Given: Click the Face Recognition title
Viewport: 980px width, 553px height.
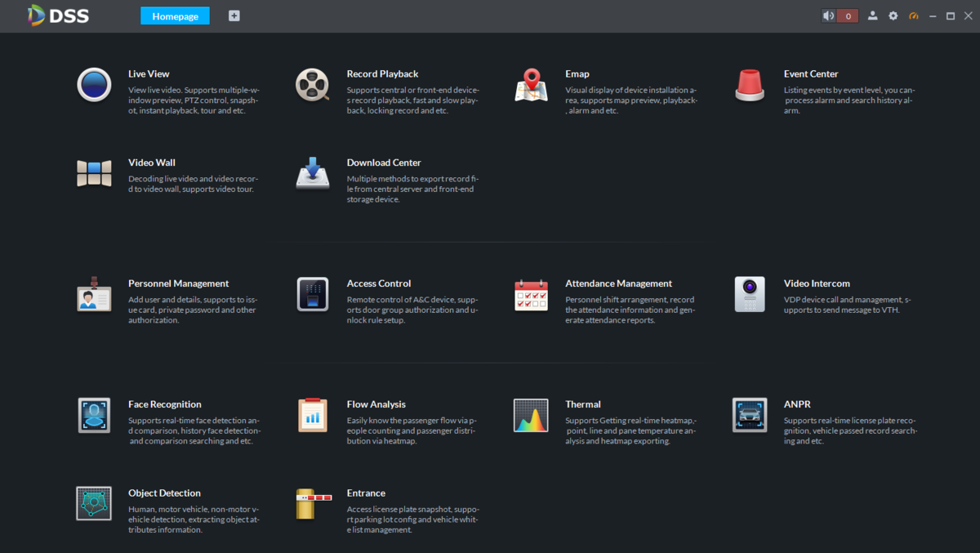Looking at the screenshot, I should point(165,404).
